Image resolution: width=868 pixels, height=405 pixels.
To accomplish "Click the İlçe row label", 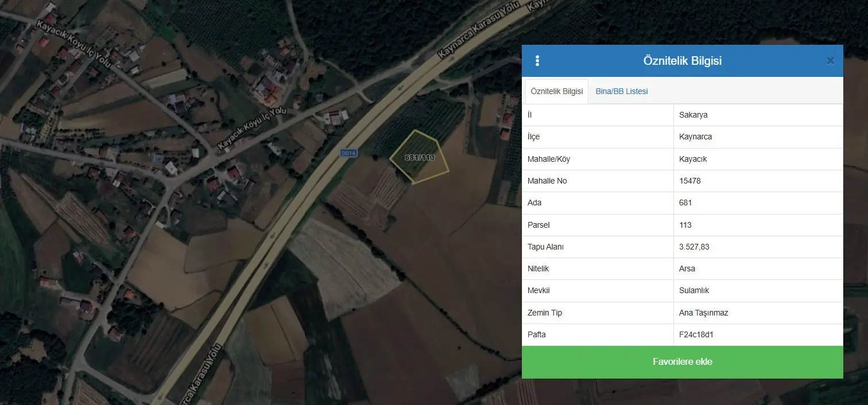I will [x=533, y=137].
